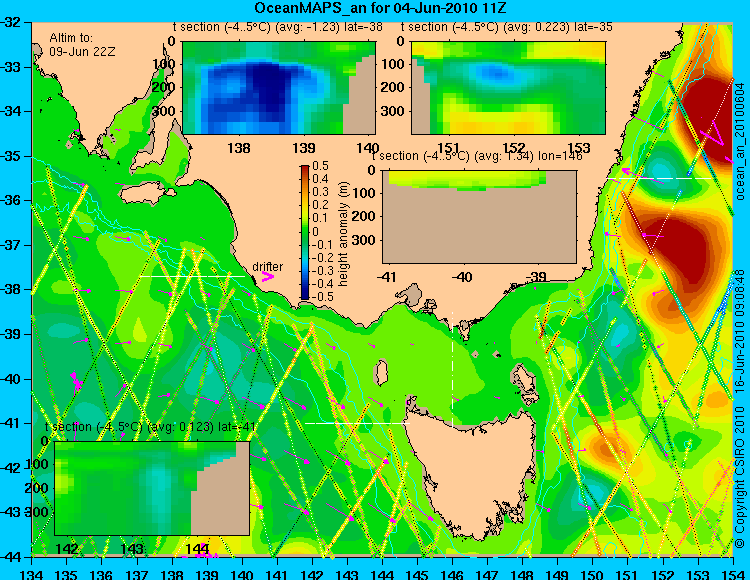The width and height of the screenshot is (750, 580).
Task: Click longitude tick 149 on the bottom axis
Action: tap(558, 574)
